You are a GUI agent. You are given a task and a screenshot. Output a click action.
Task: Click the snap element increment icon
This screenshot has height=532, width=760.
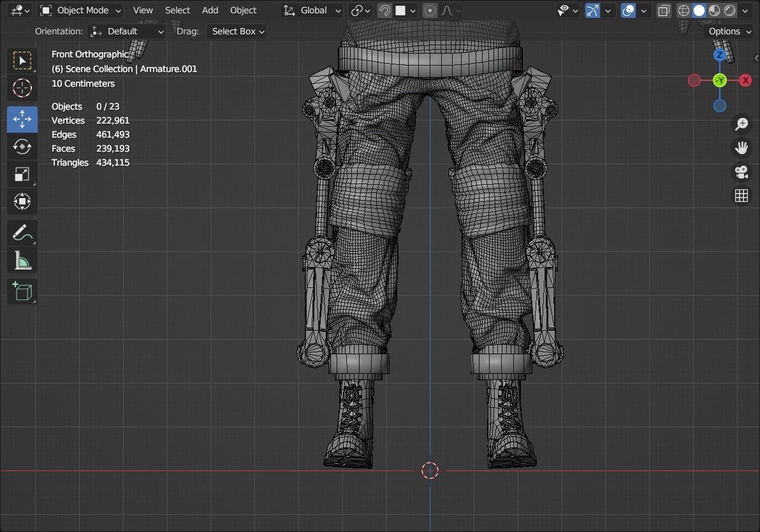click(400, 10)
